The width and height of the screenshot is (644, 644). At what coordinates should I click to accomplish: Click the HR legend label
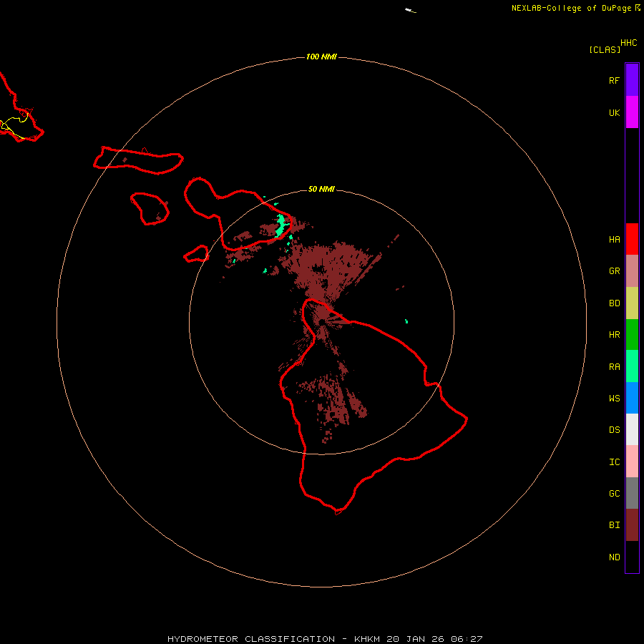[614, 335]
